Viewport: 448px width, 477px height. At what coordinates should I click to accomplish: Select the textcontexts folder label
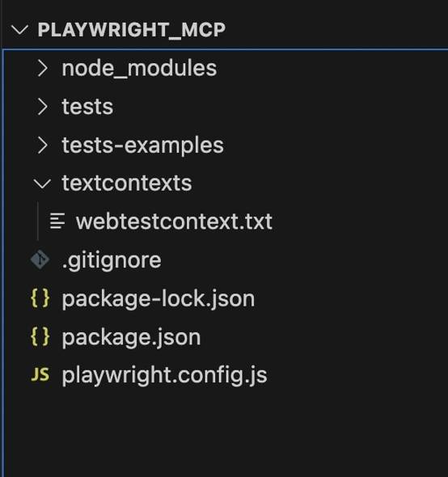(x=127, y=184)
